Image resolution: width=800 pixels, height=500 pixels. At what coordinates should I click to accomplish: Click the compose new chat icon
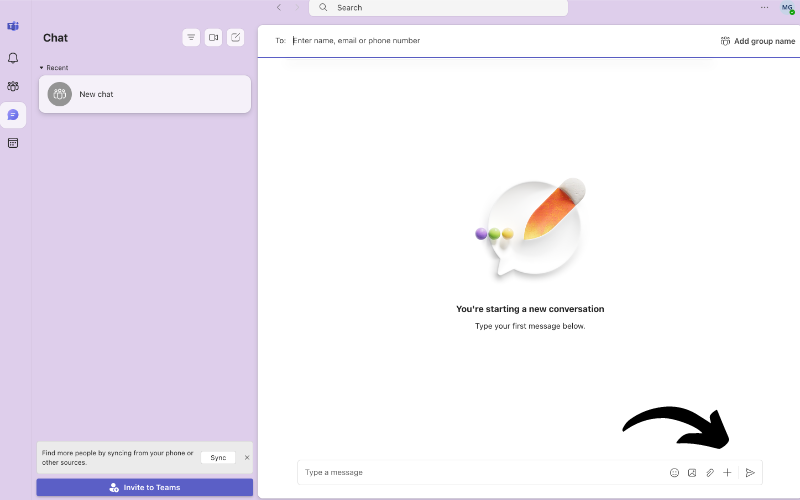(235, 37)
